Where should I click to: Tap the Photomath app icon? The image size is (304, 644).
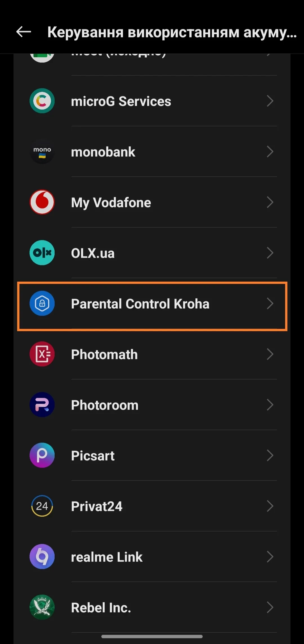[x=42, y=354]
